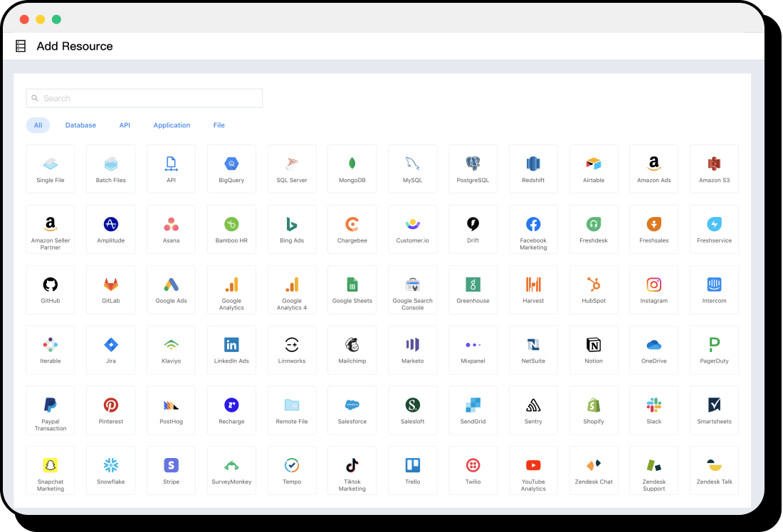Choose the Stripe resource icon
Viewport: 783px width, 532px height.
171,466
